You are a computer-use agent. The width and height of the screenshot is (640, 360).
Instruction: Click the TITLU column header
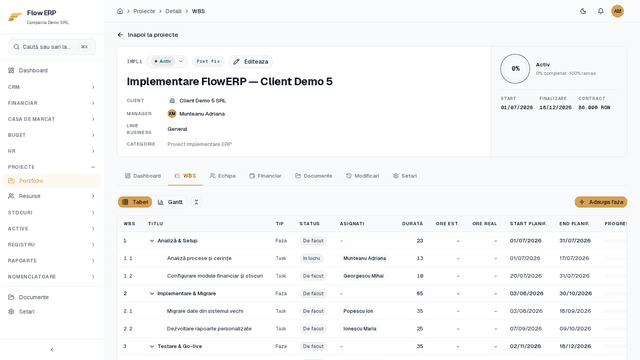pos(156,224)
